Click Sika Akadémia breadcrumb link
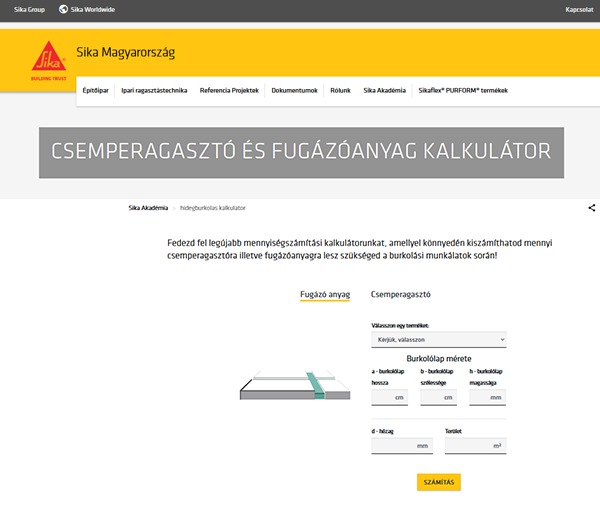Image resolution: width=600 pixels, height=508 pixels. (x=148, y=208)
